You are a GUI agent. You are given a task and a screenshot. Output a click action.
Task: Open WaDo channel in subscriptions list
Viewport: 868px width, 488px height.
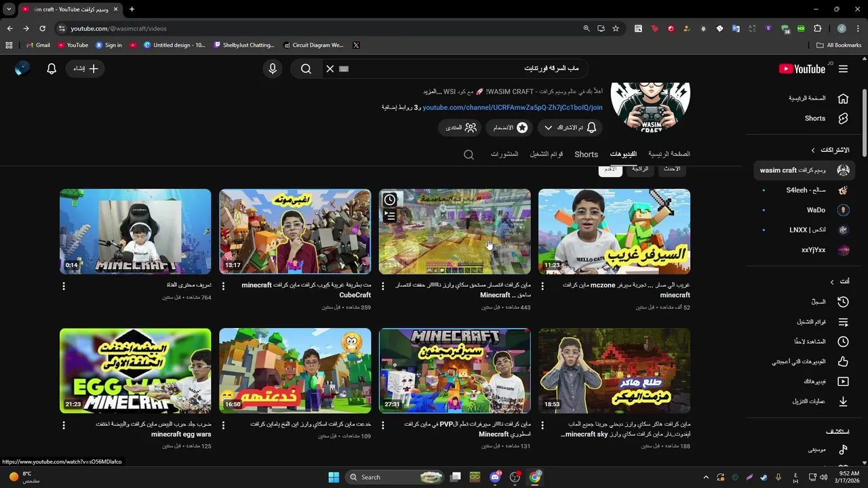[804, 210]
